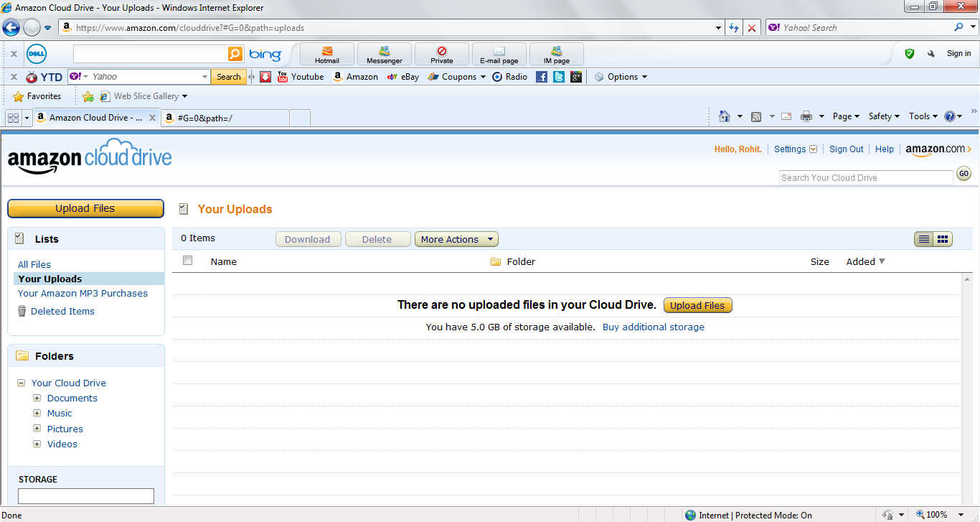
Task: Click the RSS feeds icon in command bar
Action: pyautogui.click(x=756, y=116)
